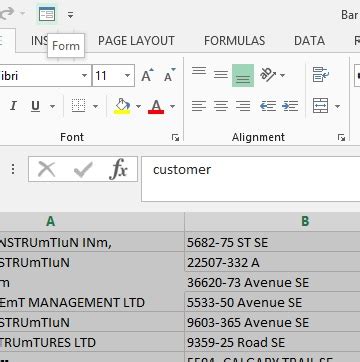The image size is (360, 362).
Task: Set Middle Align vertical alignment
Action: [x=221, y=75]
